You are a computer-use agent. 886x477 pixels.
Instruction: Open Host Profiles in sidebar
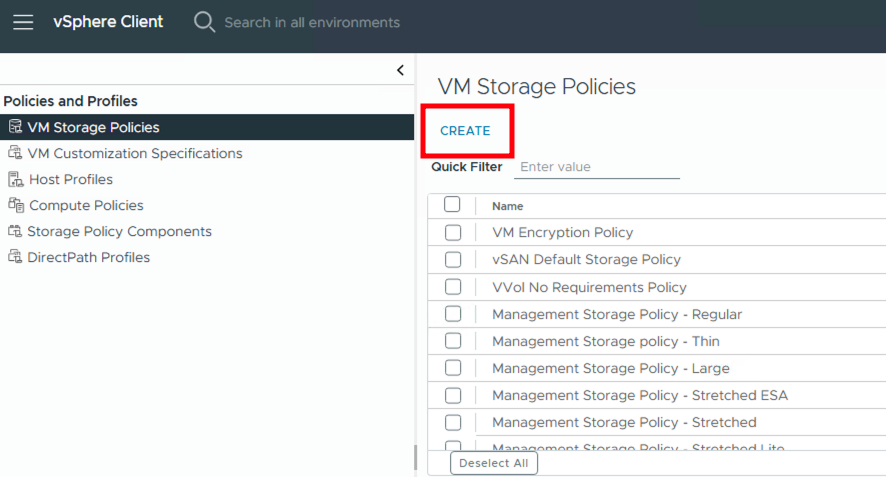71,180
